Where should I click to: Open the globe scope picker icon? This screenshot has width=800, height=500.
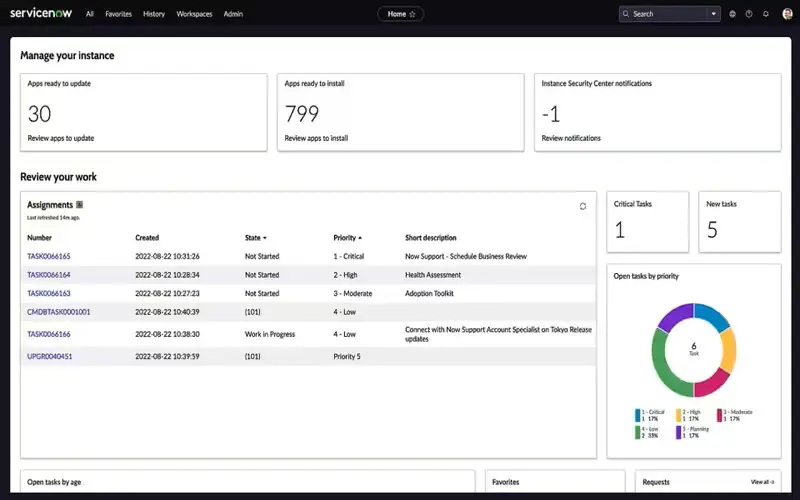pyautogui.click(x=732, y=14)
